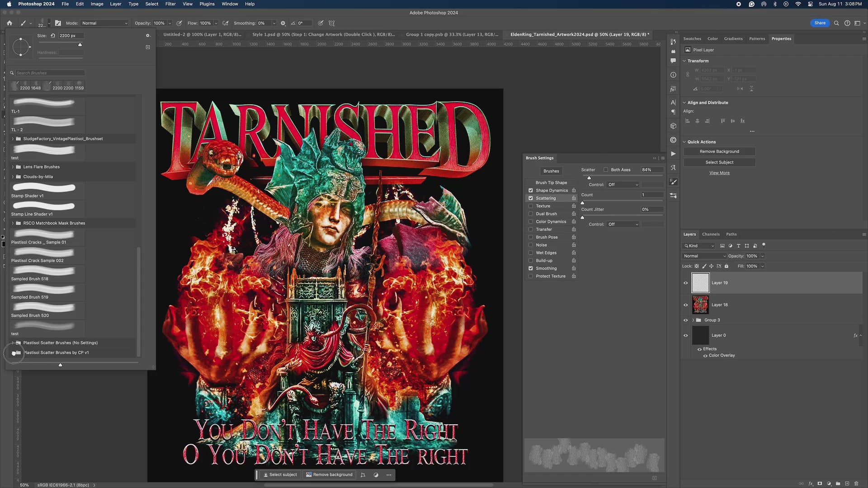Open the layer blend mode Normal dropdown
Screen dimensions: 868x488
(704, 256)
